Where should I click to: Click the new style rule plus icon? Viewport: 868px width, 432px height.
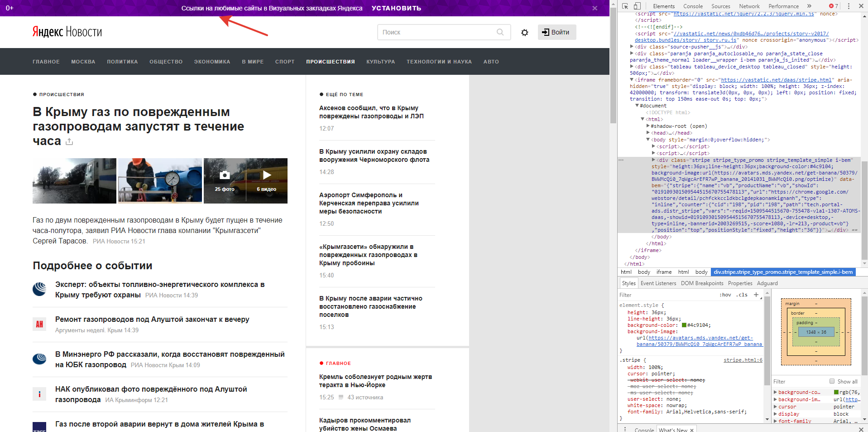pos(756,295)
